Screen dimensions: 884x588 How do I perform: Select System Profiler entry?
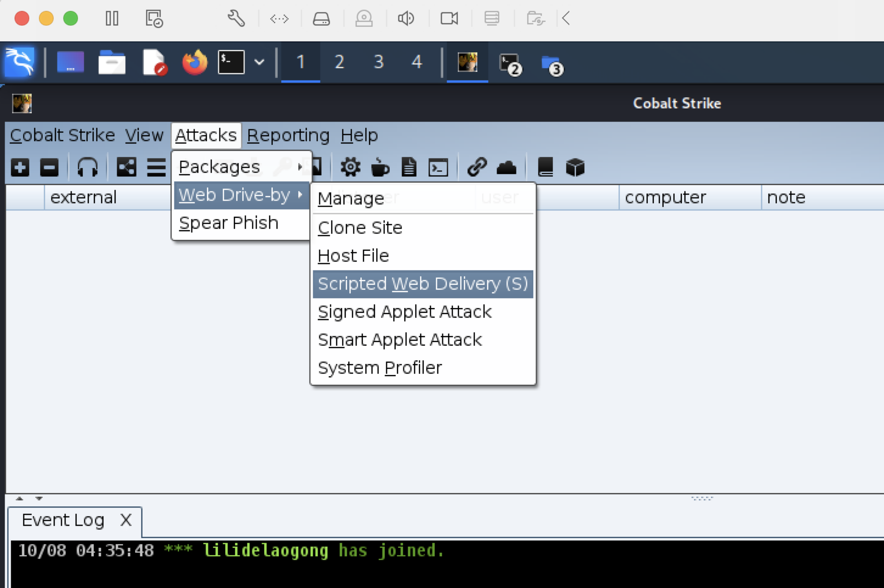tap(423, 368)
